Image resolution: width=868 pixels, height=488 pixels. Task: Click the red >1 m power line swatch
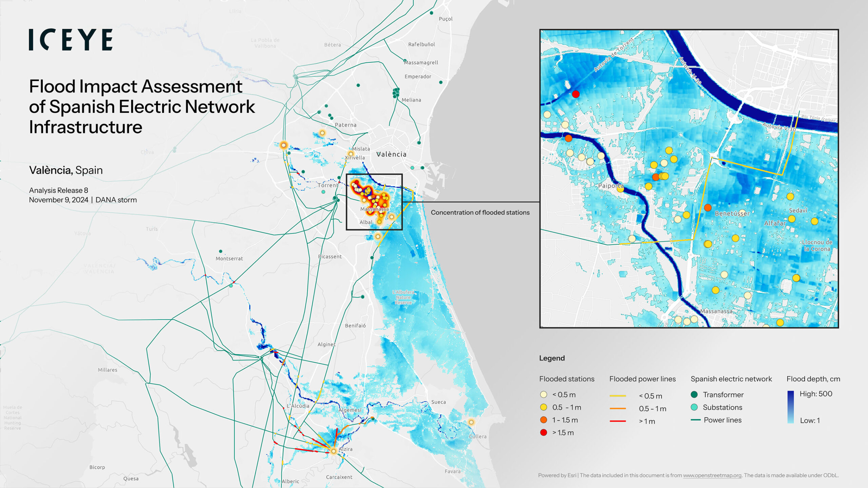pos(617,421)
